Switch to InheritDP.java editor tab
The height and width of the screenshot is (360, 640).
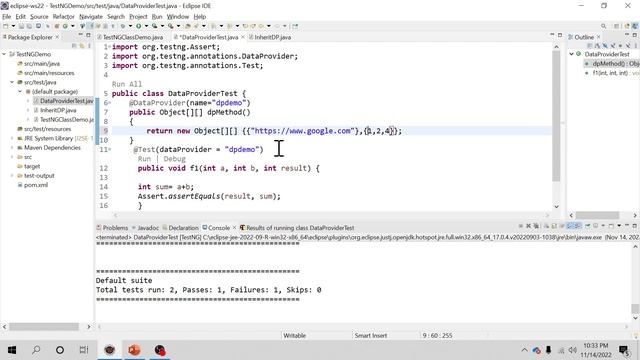[x=270, y=37]
